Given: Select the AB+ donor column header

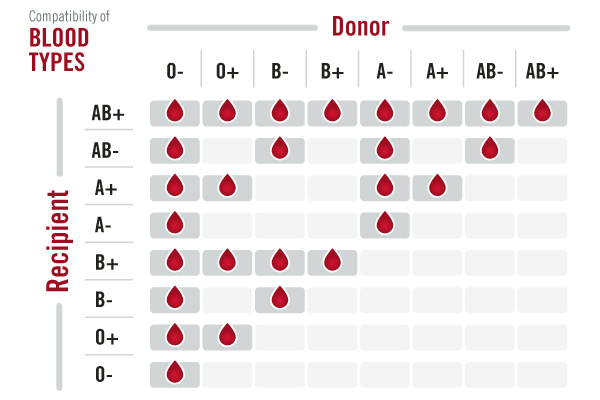Looking at the screenshot, I should [542, 72].
